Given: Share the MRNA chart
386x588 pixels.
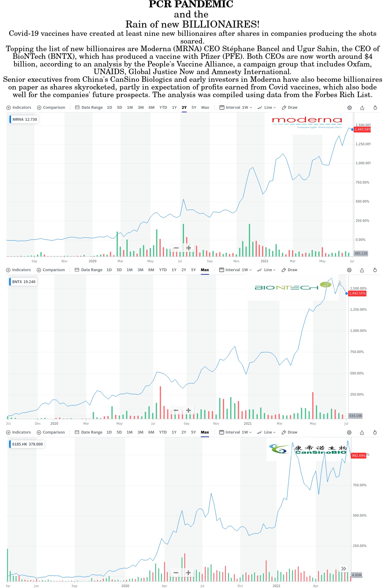Looking at the screenshot, I should point(362,108).
